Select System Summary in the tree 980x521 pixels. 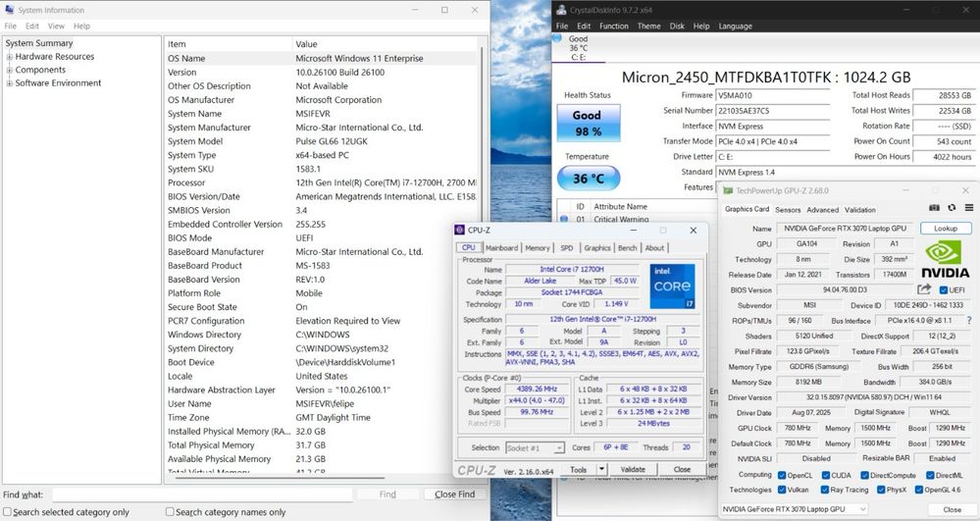click(x=39, y=43)
